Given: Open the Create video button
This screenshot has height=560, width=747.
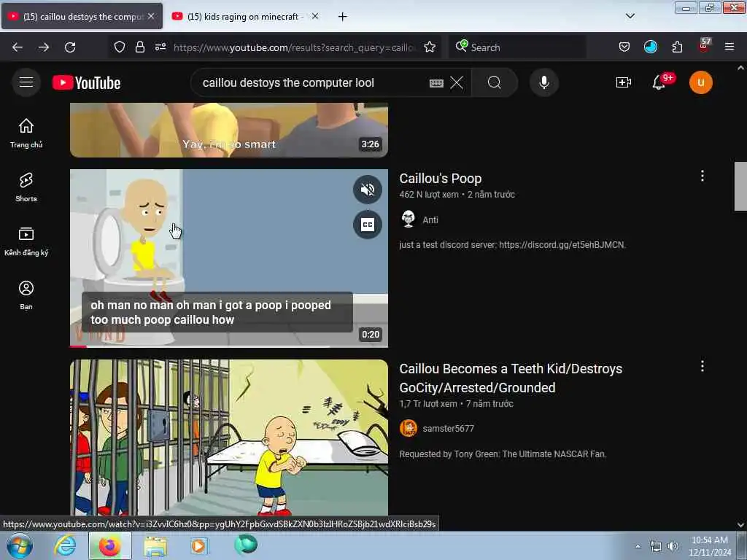Looking at the screenshot, I should pyautogui.click(x=624, y=83).
